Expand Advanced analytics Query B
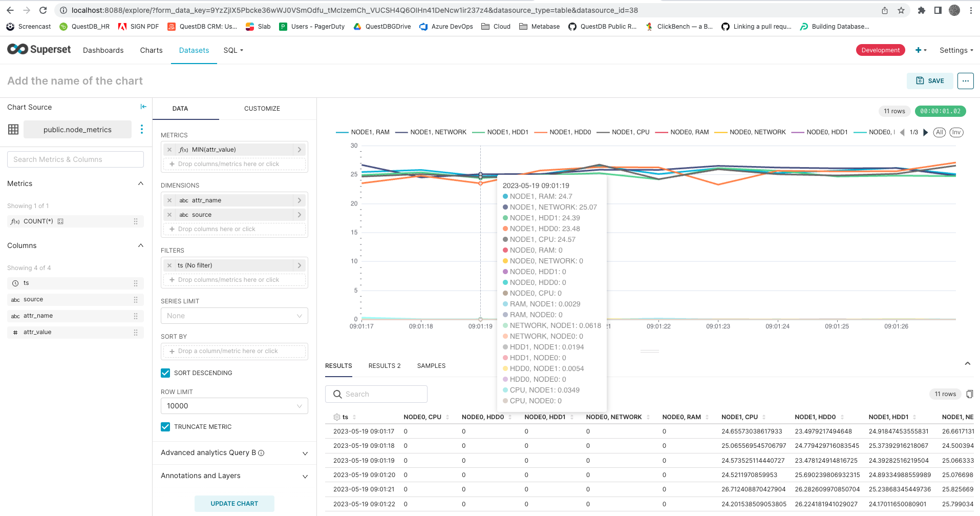This screenshot has width=980, height=516. coord(305,453)
